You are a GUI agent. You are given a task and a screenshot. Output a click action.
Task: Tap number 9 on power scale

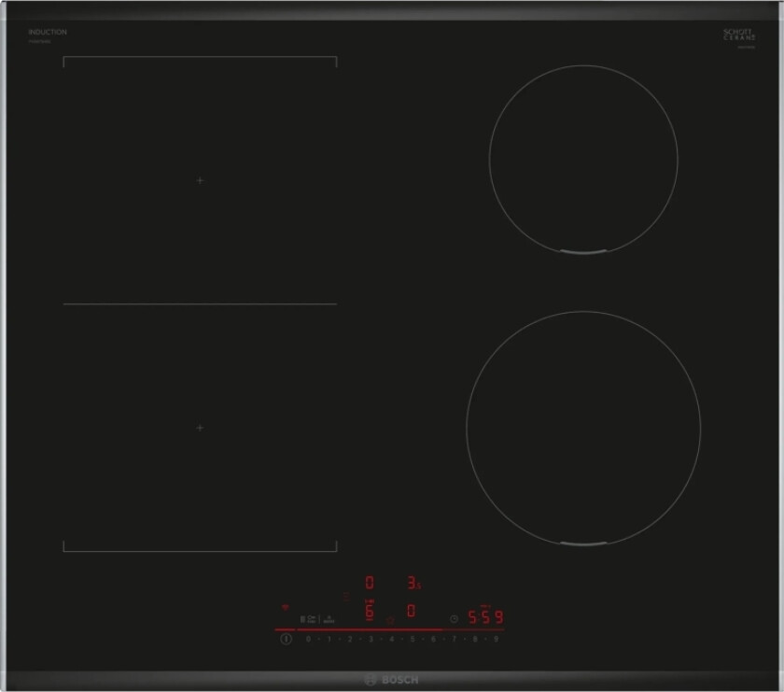click(x=497, y=640)
